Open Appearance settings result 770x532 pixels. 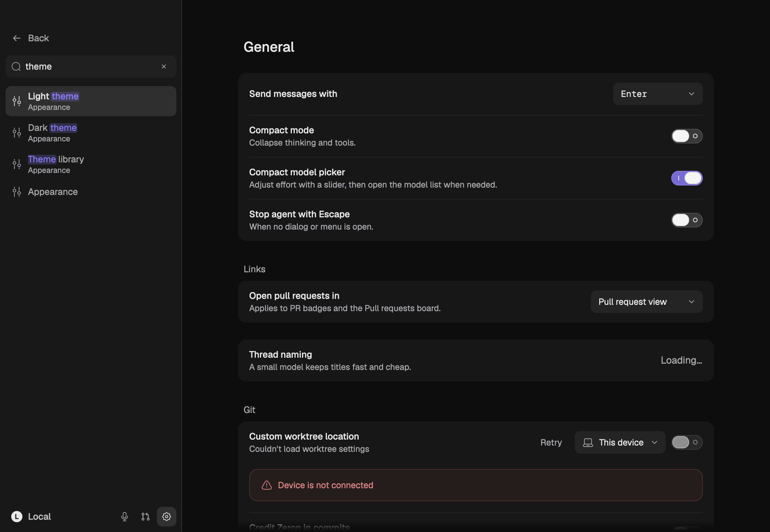(91, 192)
